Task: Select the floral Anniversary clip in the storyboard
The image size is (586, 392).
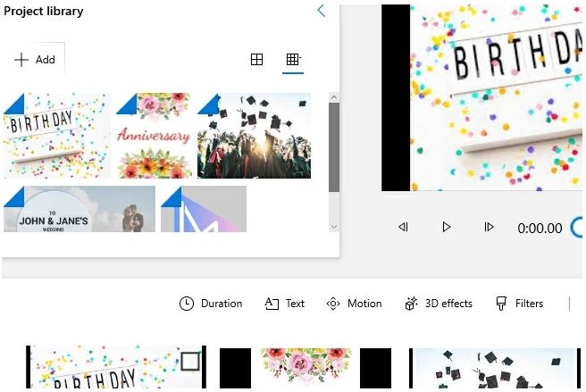Action: pyautogui.click(x=306, y=368)
